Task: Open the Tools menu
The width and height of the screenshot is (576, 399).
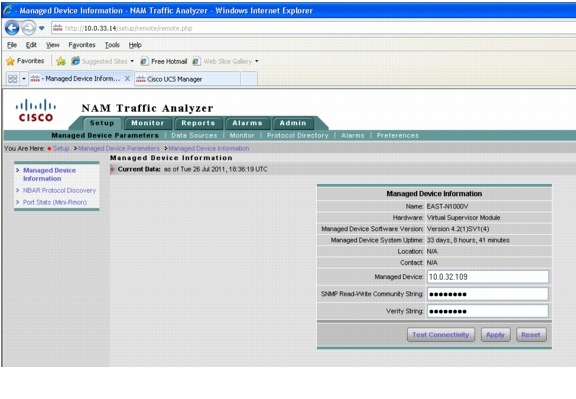Action: 112,45
